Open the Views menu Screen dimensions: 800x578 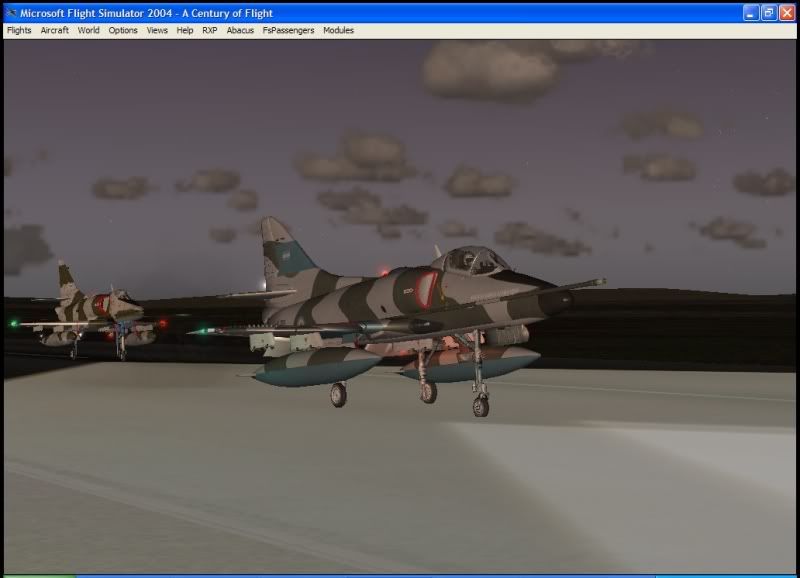157,31
